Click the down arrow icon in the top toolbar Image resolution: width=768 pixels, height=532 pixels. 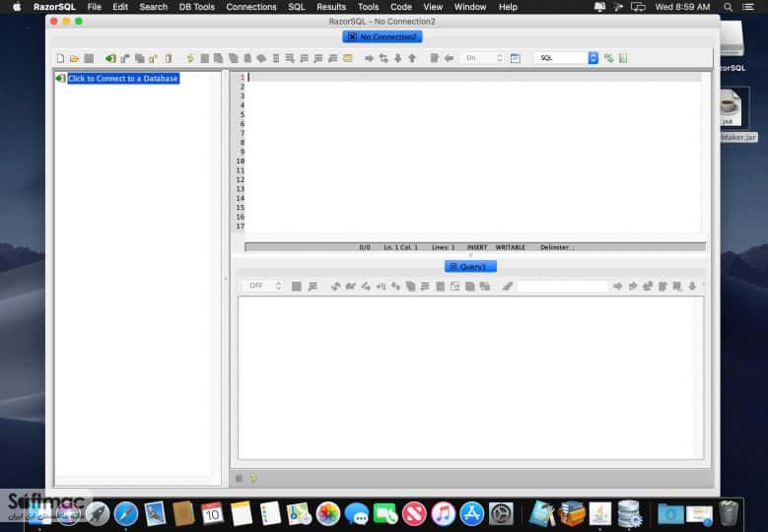[398, 58]
